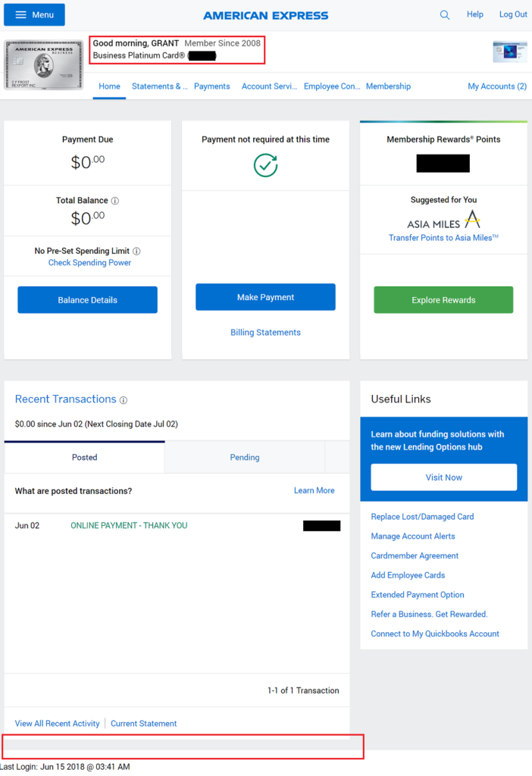Click the search magnifier icon

coord(445,14)
